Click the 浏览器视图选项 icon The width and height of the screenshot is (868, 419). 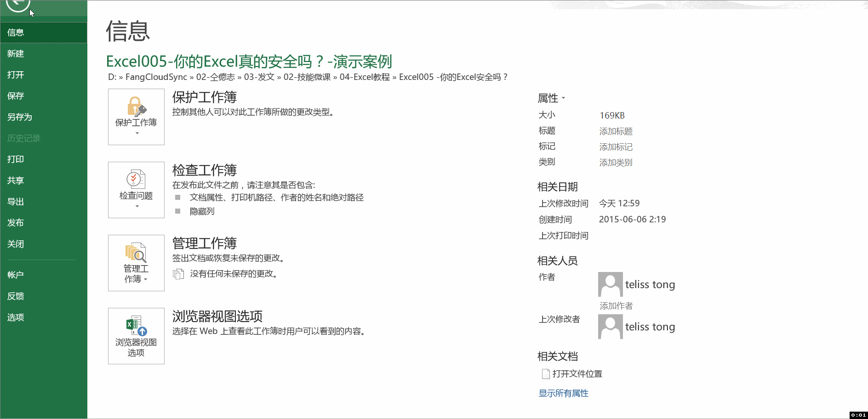(136, 325)
